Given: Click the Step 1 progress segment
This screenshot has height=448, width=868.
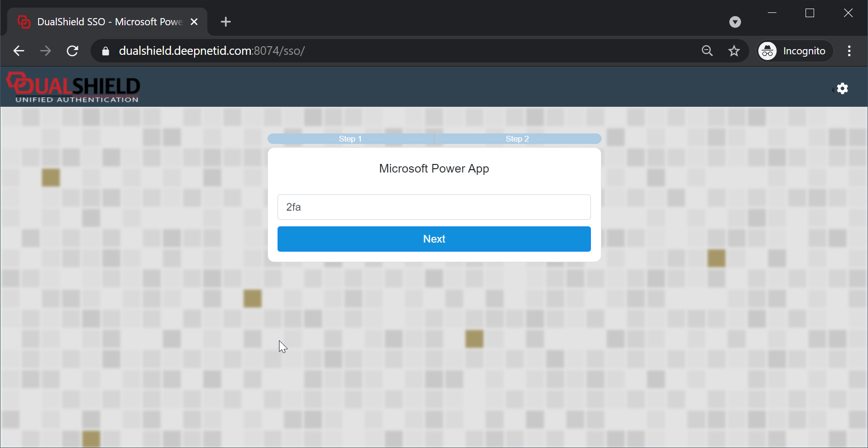Looking at the screenshot, I should click(351, 139).
